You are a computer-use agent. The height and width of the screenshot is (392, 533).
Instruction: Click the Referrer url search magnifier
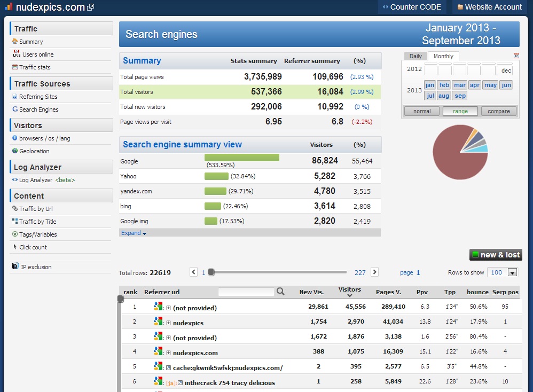[x=280, y=292]
